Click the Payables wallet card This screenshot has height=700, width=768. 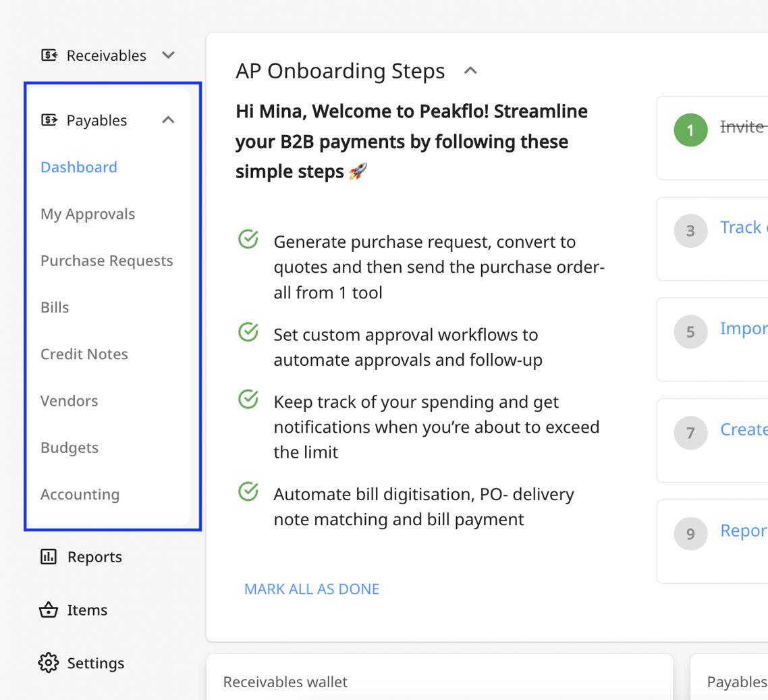click(730, 677)
